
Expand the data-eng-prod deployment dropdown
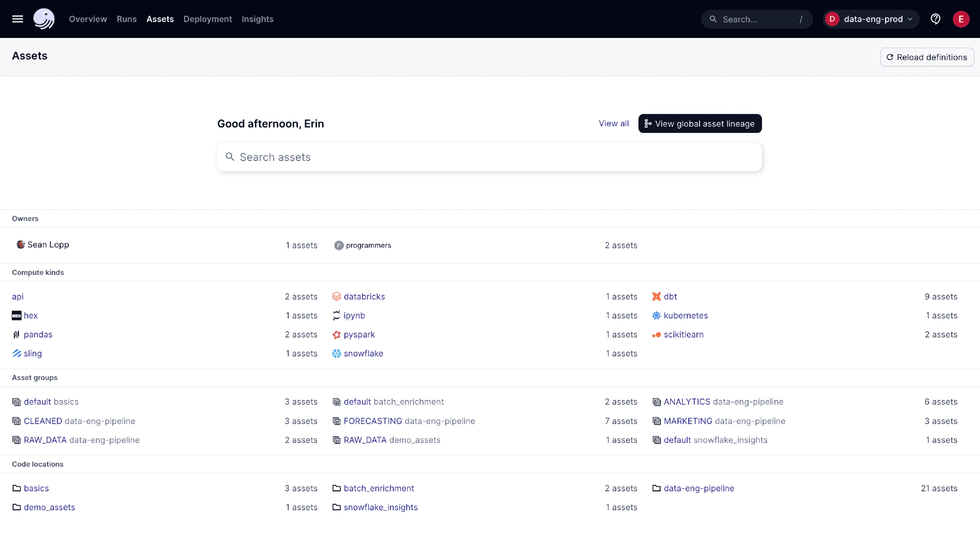click(870, 19)
